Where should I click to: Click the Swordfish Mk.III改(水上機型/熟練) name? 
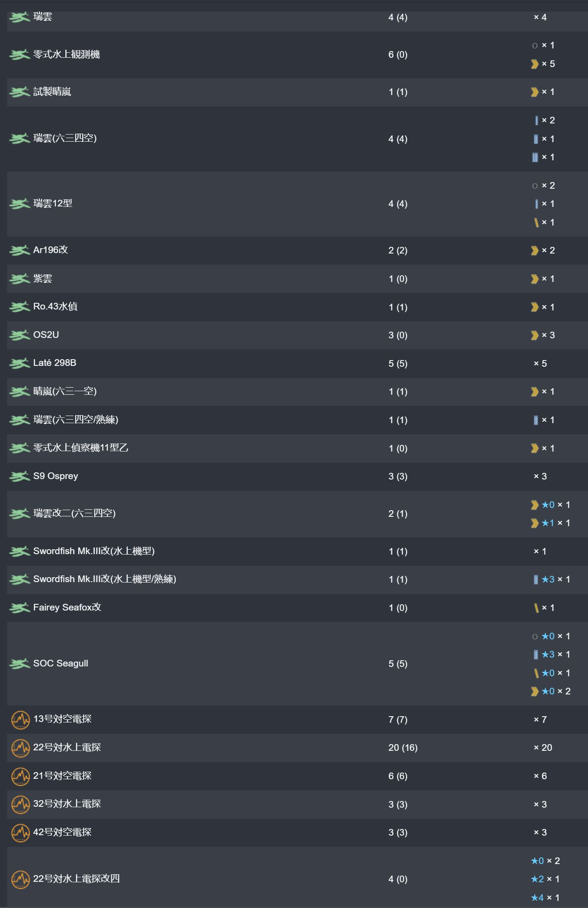[x=105, y=579]
